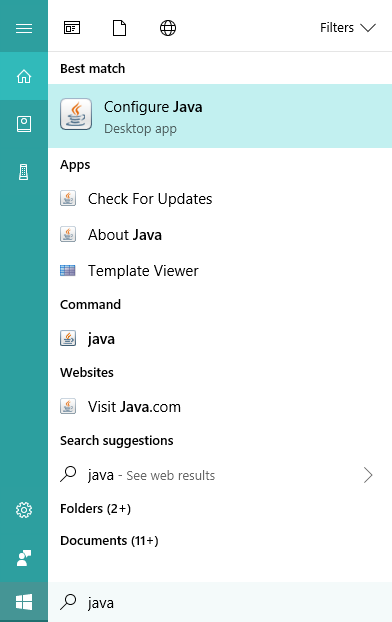Click the Windows Start button
392x622 pixels.
[x=24, y=602]
